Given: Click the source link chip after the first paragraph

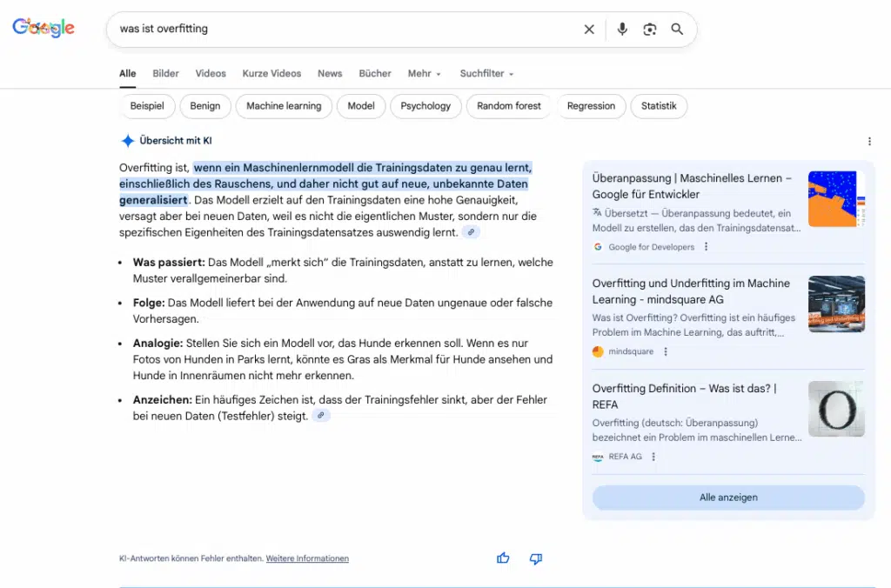Looking at the screenshot, I should [470, 231].
